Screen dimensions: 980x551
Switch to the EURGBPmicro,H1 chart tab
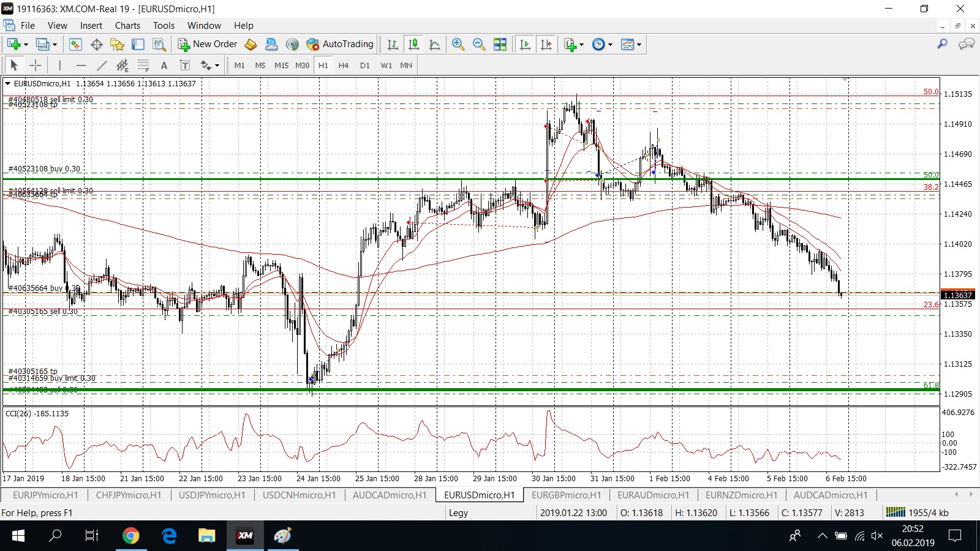click(x=566, y=495)
